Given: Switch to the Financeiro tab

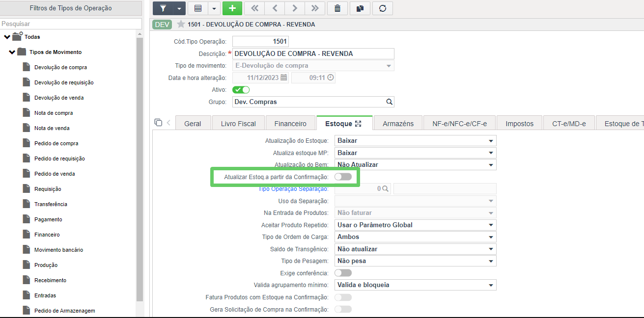Looking at the screenshot, I should (x=290, y=123).
